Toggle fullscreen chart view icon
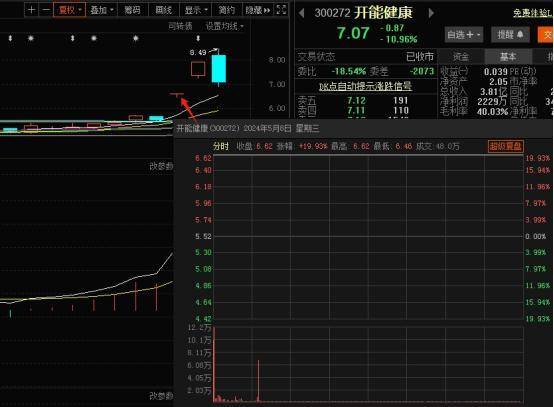Viewport: 554px width, 407px height. 281,10
